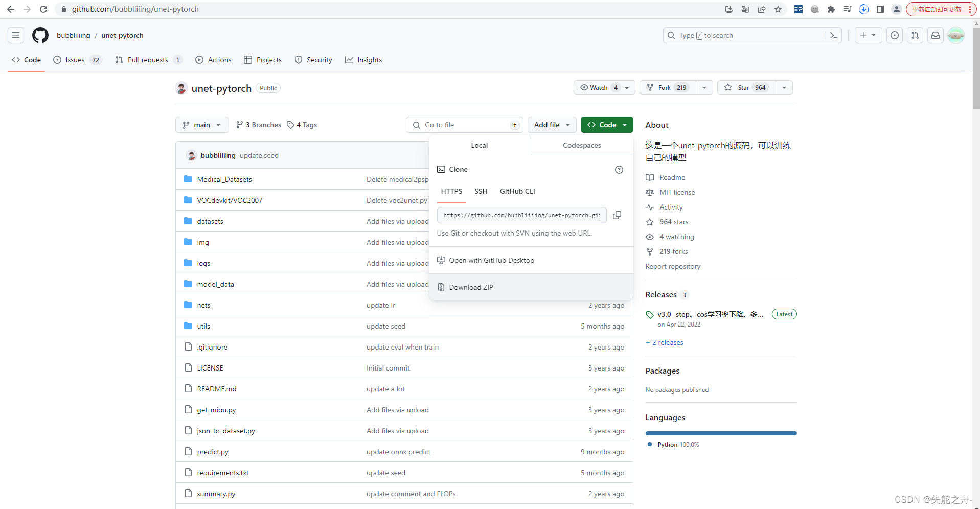
Task: Share this page using the share icon
Action: point(762,9)
